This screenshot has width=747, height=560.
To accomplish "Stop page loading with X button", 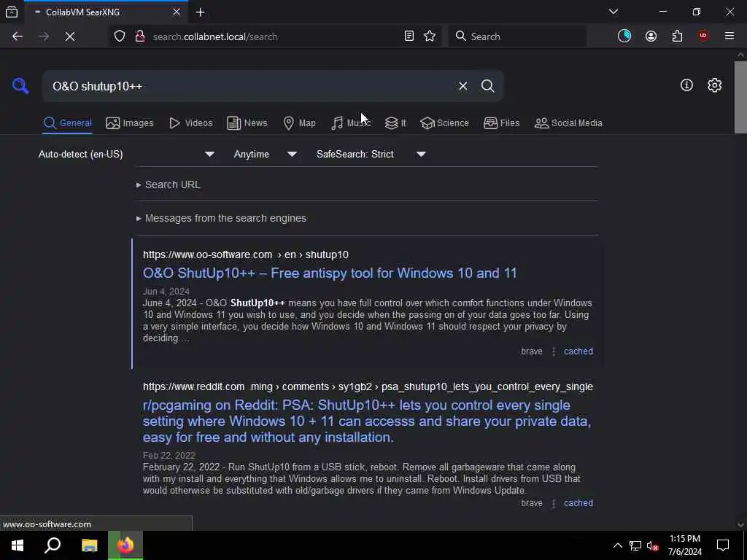I will pos(69,36).
